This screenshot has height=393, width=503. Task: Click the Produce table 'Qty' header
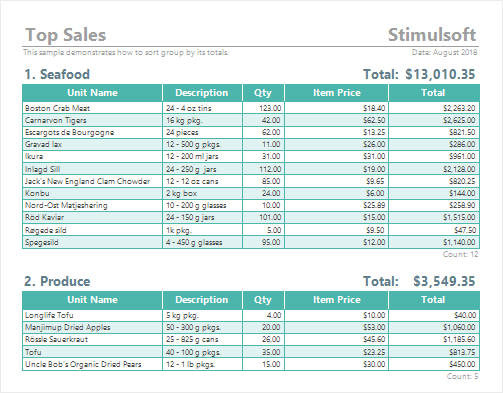(263, 300)
